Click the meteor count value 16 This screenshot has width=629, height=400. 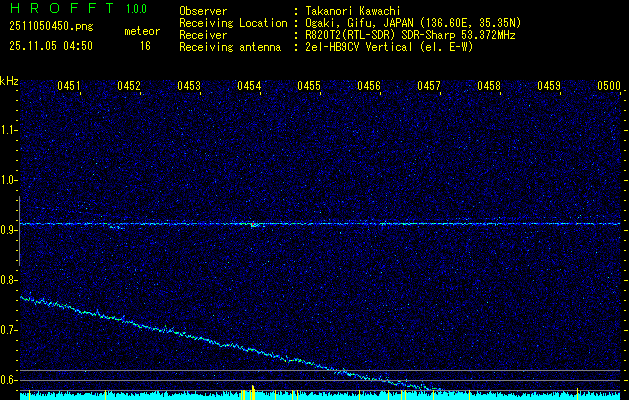(x=145, y=46)
